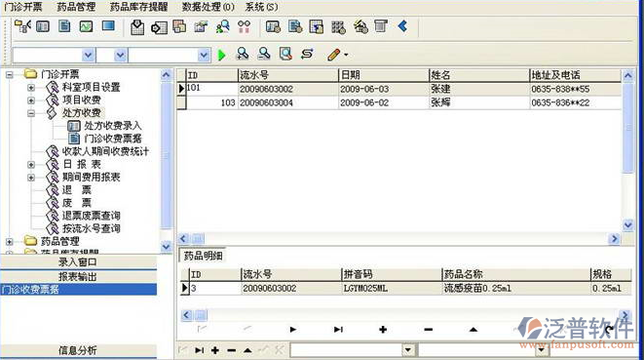Click the plus add-record button in detail navigator

[x=383, y=330]
